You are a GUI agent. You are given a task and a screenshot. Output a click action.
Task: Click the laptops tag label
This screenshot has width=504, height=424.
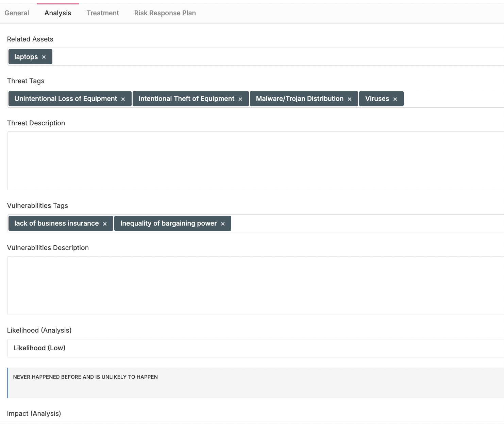click(26, 57)
